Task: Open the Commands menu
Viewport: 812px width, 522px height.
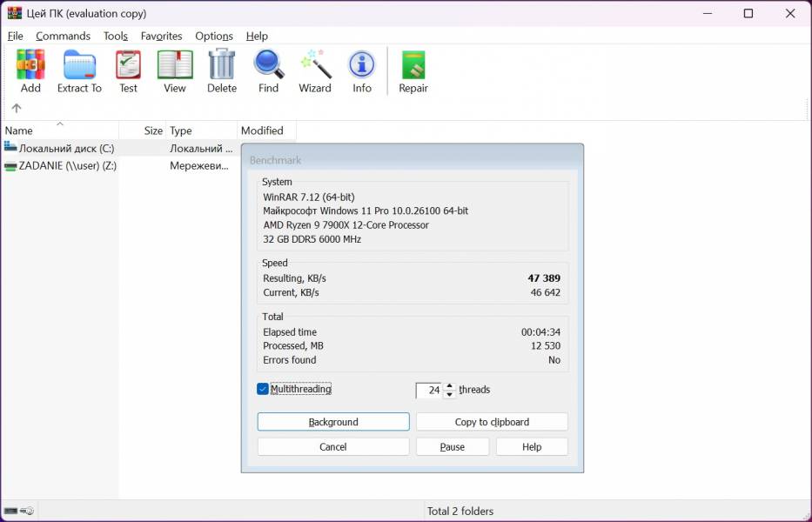Action: pyautogui.click(x=63, y=36)
